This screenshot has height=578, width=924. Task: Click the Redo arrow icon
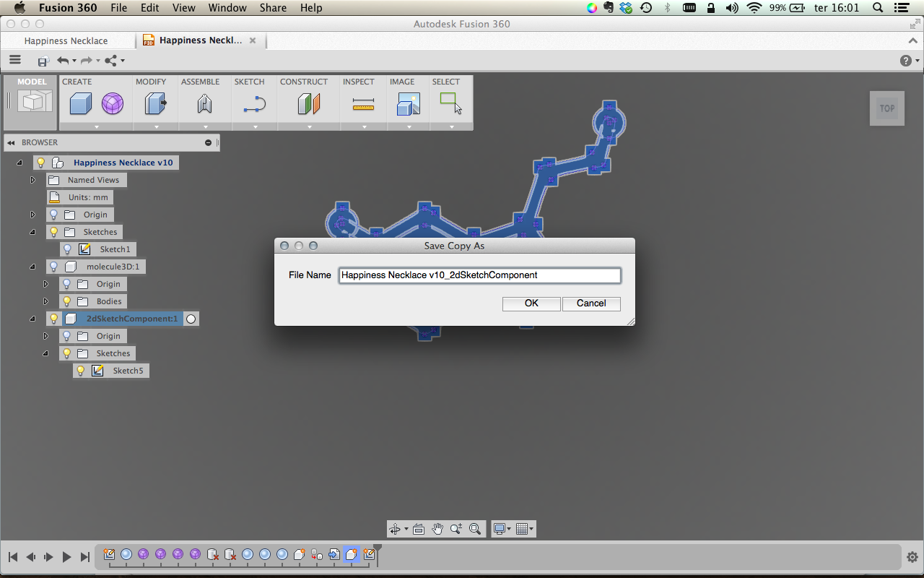pos(87,61)
